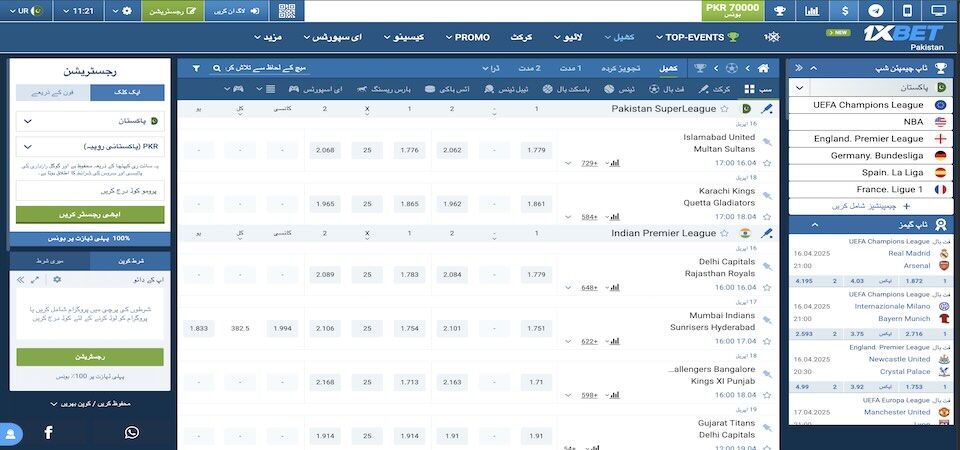This screenshot has width=960, height=450.
Task: Open stats chart for Delhi Capitals match
Action: [x=615, y=287]
